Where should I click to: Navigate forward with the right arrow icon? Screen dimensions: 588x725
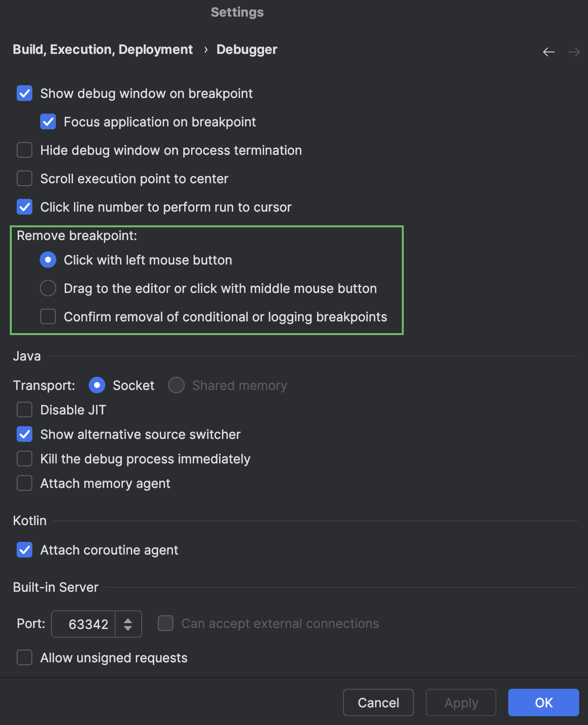pos(574,51)
